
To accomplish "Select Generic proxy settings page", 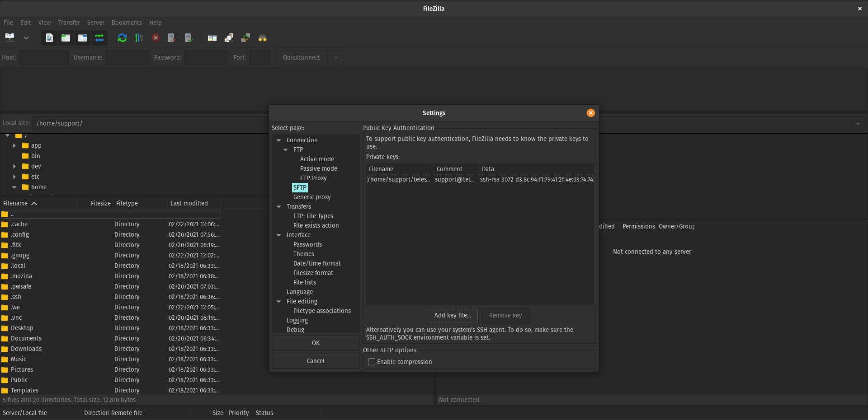I will pyautogui.click(x=312, y=197).
